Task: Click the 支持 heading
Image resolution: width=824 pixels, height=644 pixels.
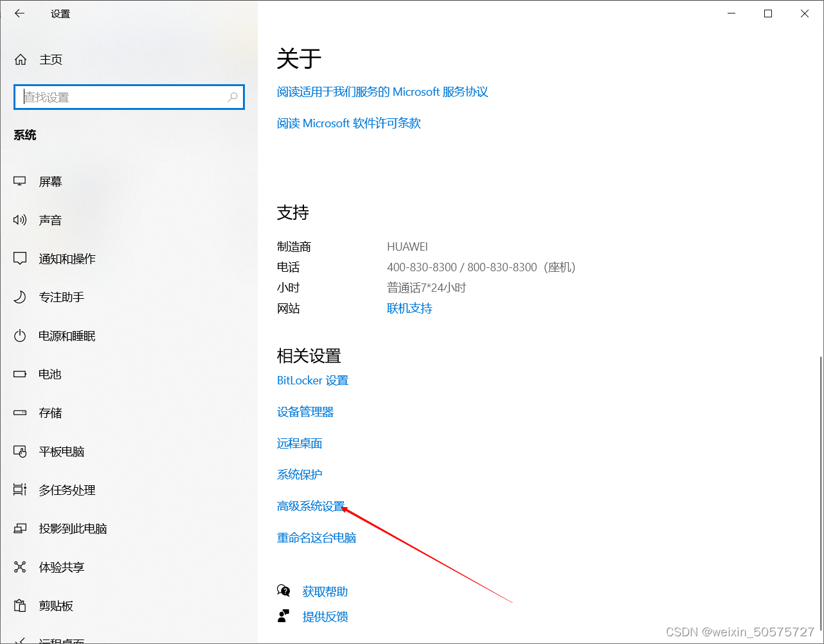Action: click(x=293, y=212)
